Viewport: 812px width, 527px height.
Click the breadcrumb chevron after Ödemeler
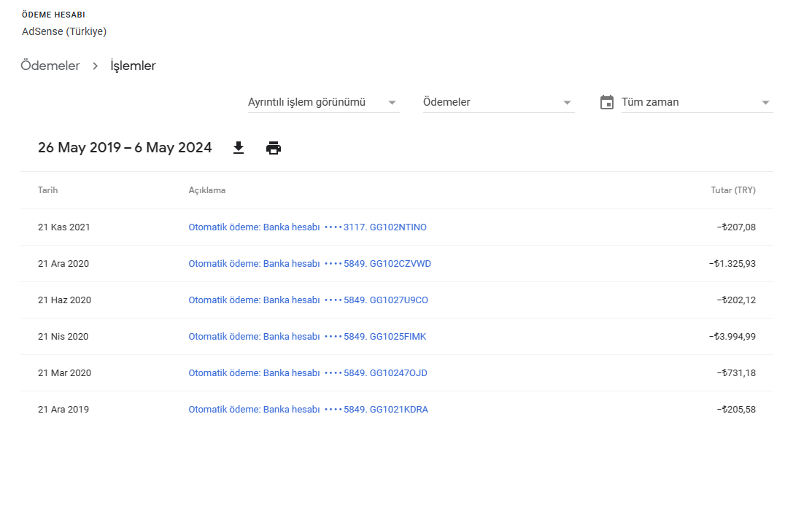pyautogui.click(x=96, y=66)
